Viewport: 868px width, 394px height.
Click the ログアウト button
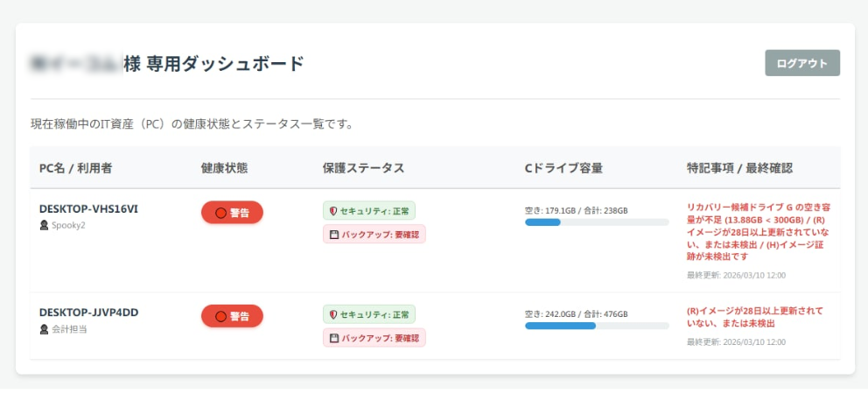[x=801, y=63]
